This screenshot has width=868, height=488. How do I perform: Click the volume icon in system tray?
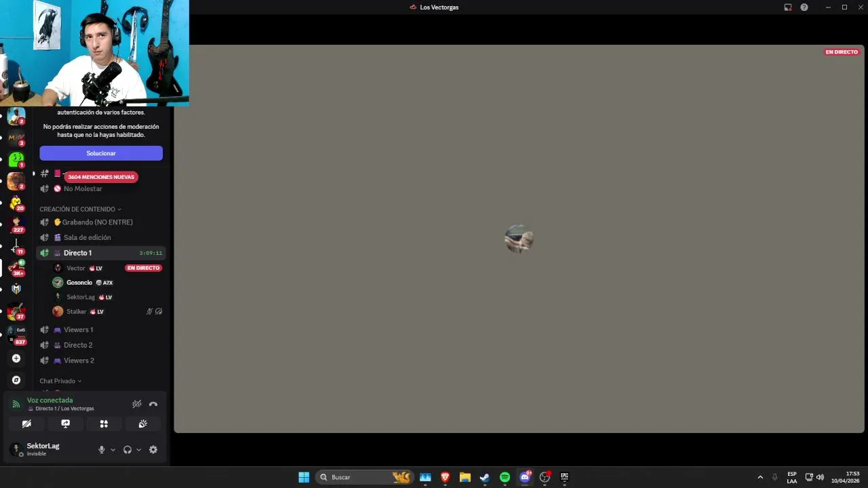[x=820, y=477]
